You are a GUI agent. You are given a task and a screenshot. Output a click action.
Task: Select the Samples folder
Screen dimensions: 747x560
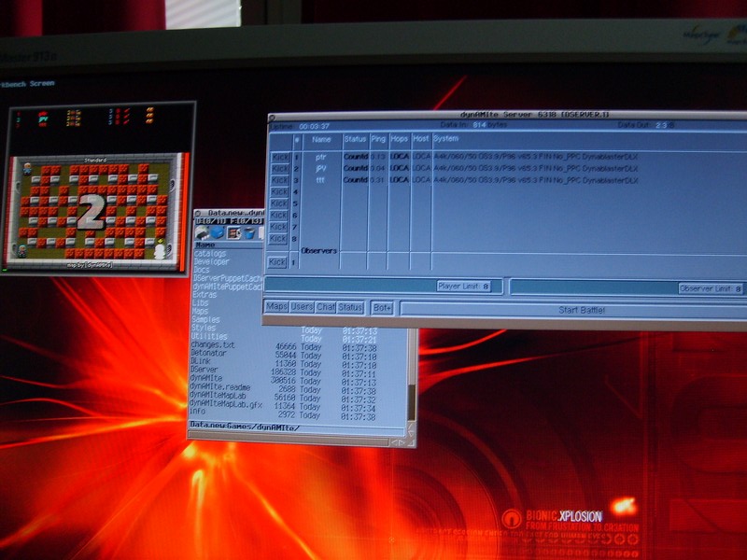coord(205,319)
